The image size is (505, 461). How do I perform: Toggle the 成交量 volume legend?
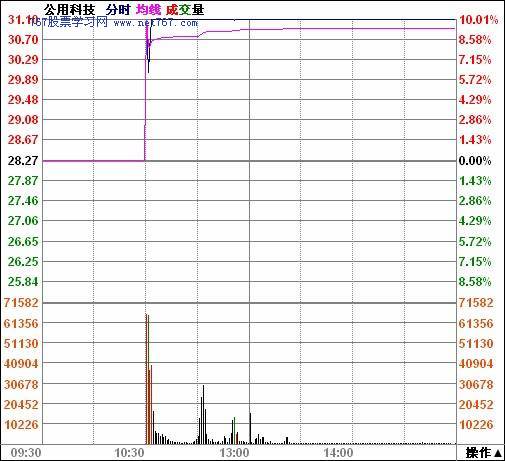click(x=185, y=10)
